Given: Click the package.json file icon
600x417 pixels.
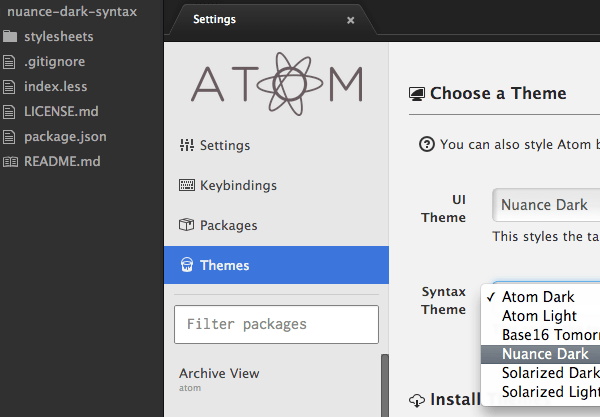Looking at the screenshot, I should (9, 137).
